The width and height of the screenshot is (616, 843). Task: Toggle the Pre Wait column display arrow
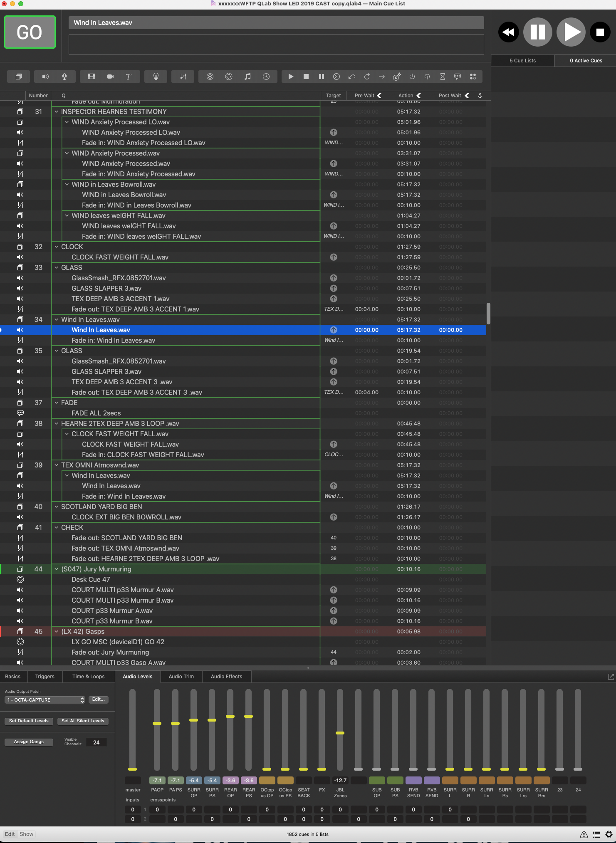(x=379, y=96)
